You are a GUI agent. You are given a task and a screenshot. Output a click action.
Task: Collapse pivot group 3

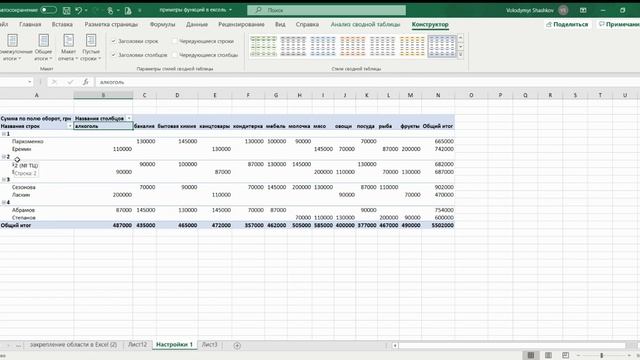[x=3, y=180]
